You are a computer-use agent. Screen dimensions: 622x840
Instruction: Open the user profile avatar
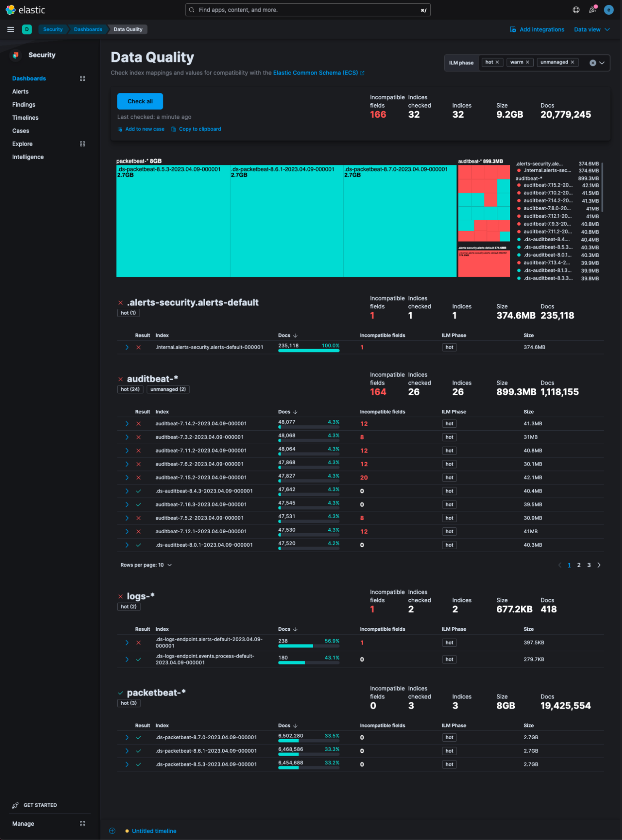(x=609, y=10)
